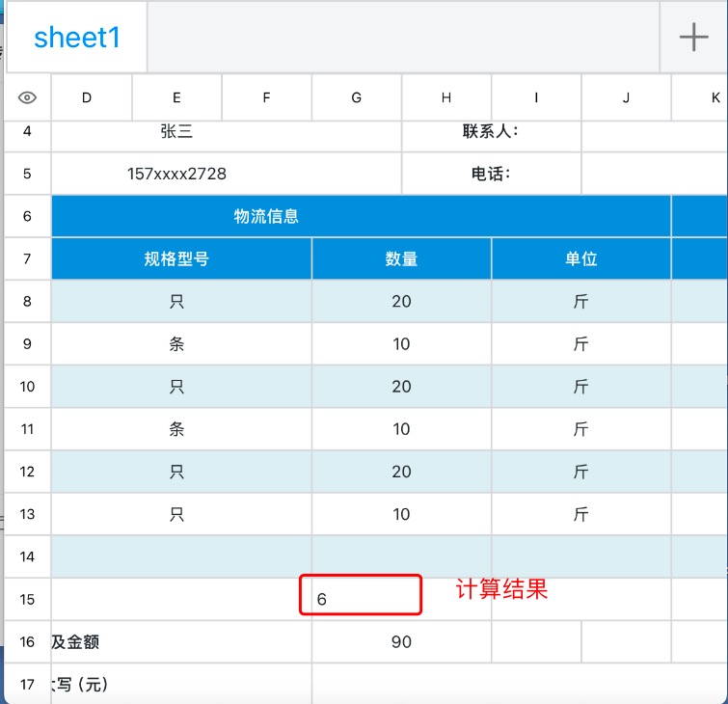Click quantity 20 in row 8
This screenshot has height=704, width=728.
point(402,301)
